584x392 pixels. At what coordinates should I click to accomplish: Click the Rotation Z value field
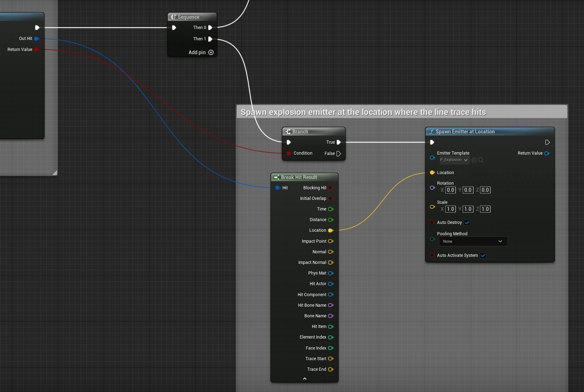coord(485,190)
